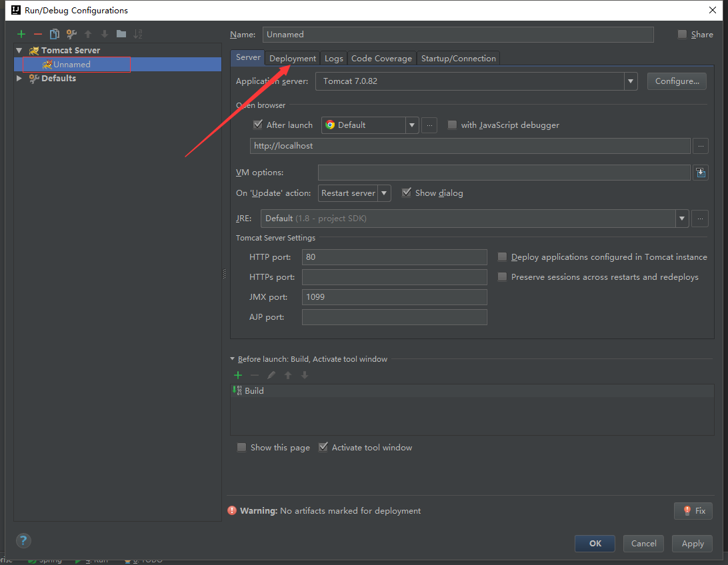Click the Apply button
The image size is (728, 565).
click(693, 544)
